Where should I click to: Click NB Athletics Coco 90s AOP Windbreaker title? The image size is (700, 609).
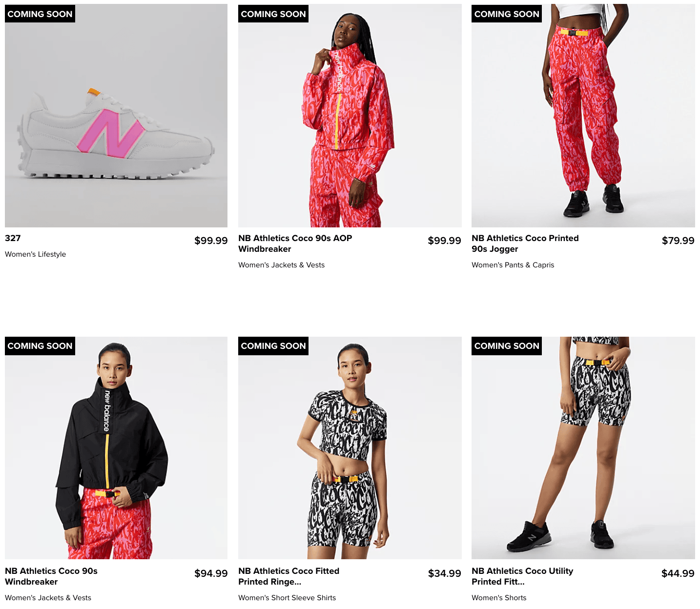coord(295,244)
